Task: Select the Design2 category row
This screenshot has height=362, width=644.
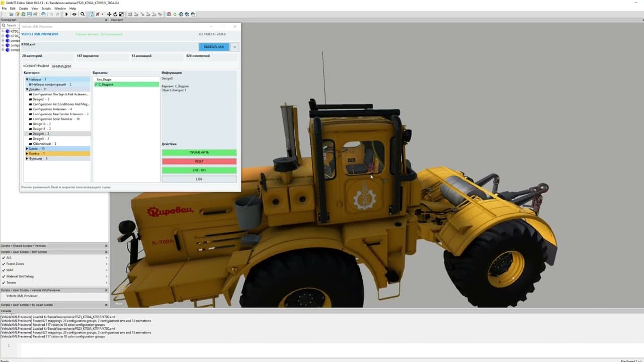Action: [57, 99]
